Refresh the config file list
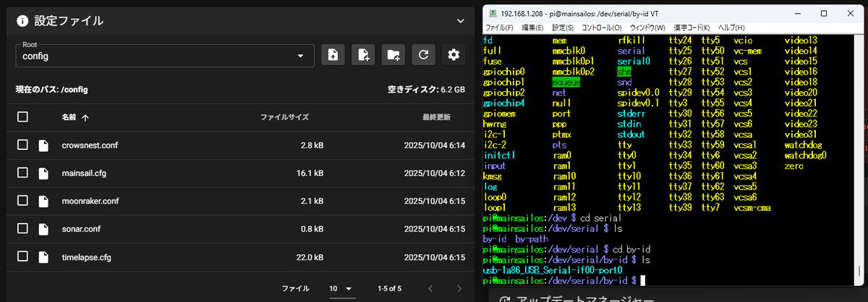Viewport: 868px width, 302px height. click(424, 55)
